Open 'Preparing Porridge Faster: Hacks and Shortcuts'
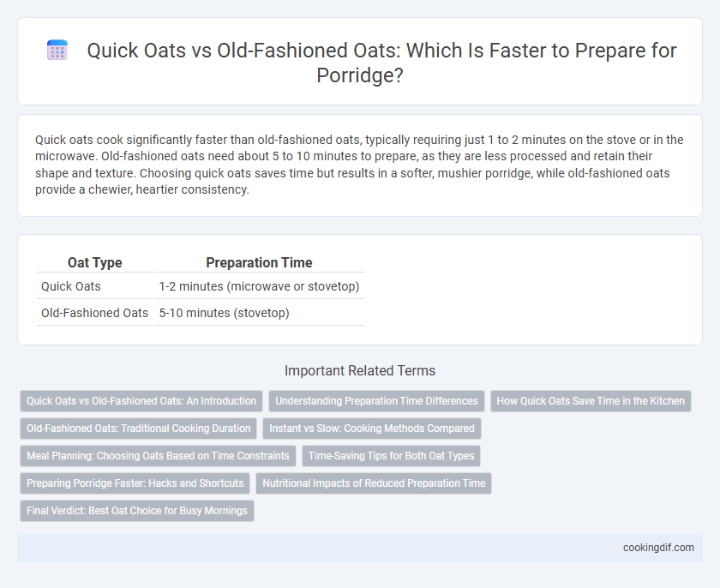 pyautogui.click(x=135, y=483)
